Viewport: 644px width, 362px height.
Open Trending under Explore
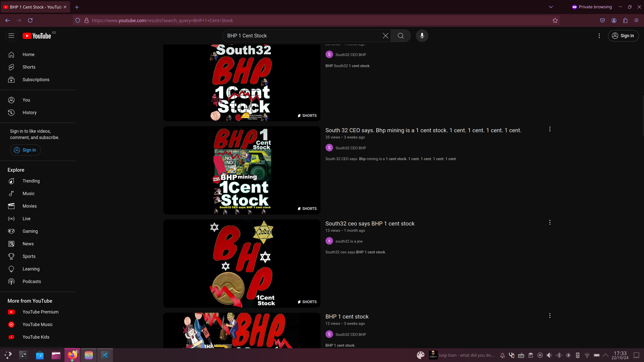(38, 181)
